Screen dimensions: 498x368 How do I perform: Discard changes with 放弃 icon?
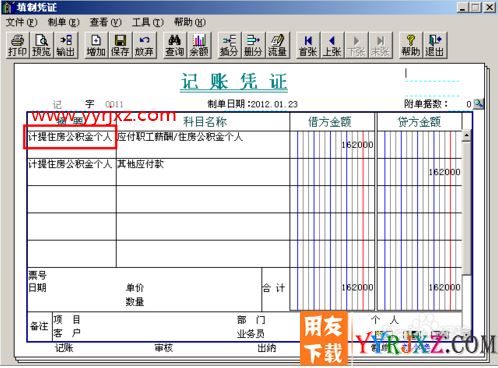(144, 45)
